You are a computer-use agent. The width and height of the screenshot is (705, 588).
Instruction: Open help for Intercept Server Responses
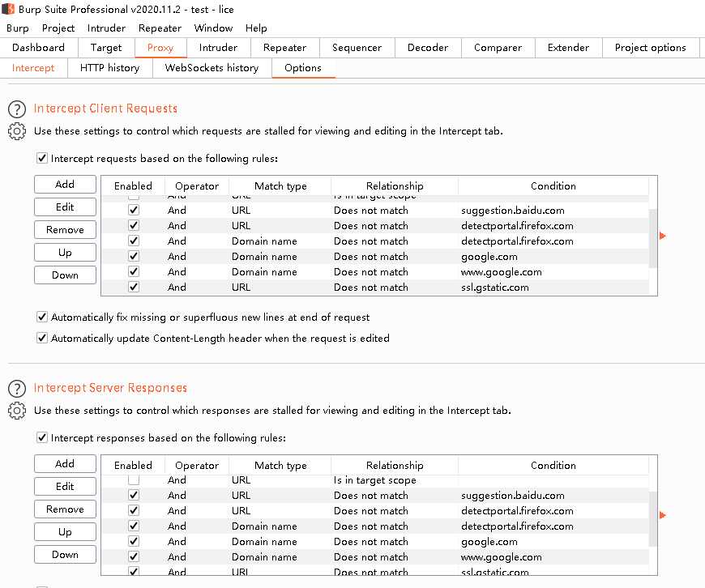click(17, 389)
